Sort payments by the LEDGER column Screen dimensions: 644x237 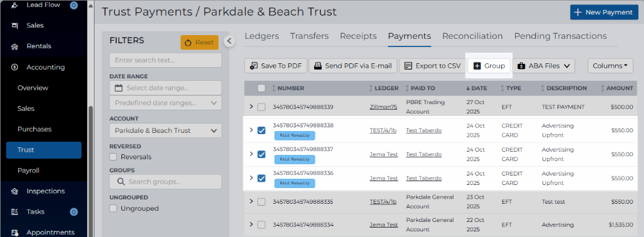pyautogui.click(x=384, y=88)
